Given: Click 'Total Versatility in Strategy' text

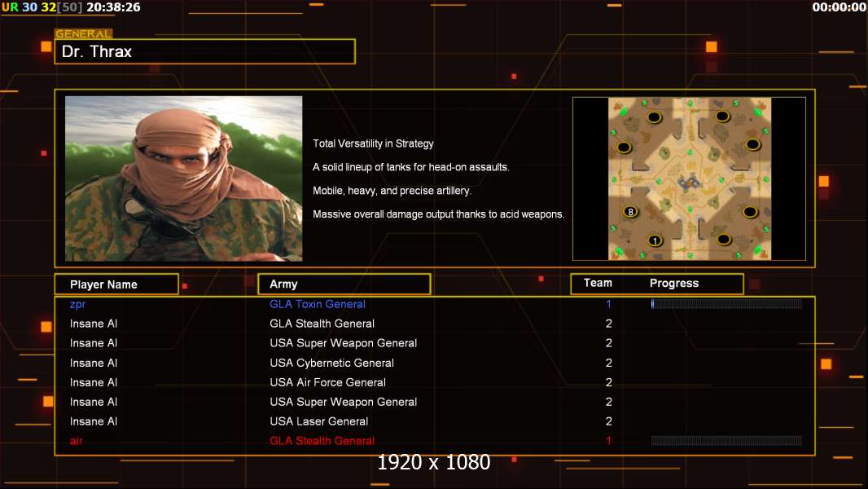Looking at the screenshot, I should click(373, 143).
